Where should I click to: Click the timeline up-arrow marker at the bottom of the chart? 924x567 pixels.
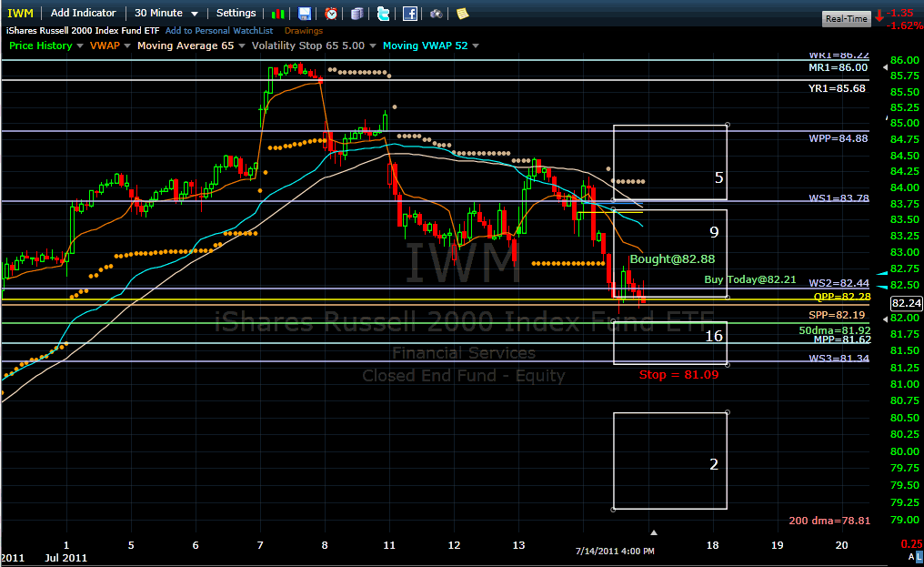pos(654,532)
